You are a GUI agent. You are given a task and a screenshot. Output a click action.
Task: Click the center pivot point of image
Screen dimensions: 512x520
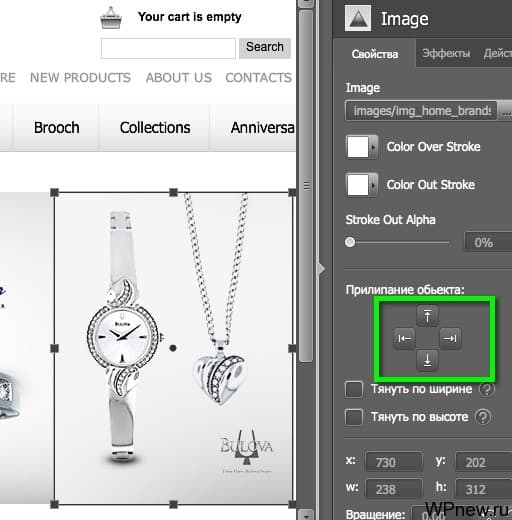173,348
